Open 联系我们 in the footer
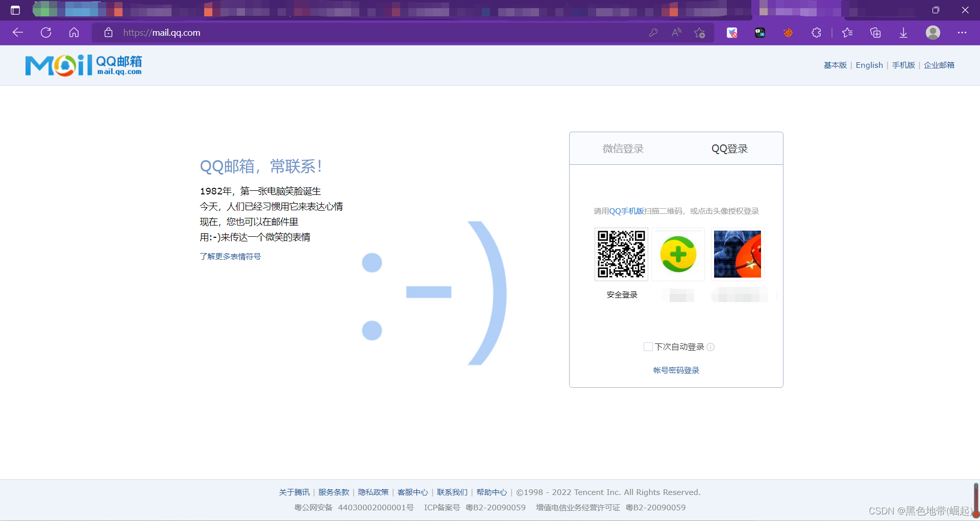Viewport: 980px width, 521px height. [452, 492]
